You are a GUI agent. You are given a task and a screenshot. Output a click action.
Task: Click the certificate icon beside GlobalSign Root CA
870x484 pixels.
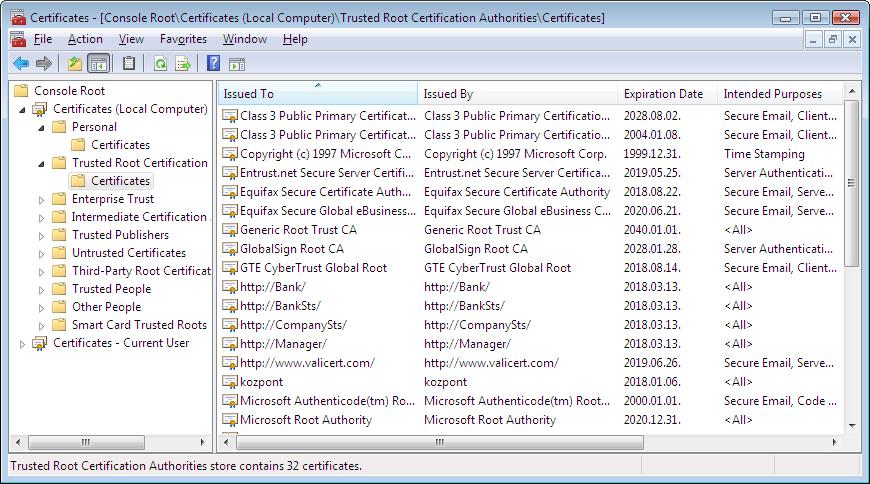(x=230, y=249)
